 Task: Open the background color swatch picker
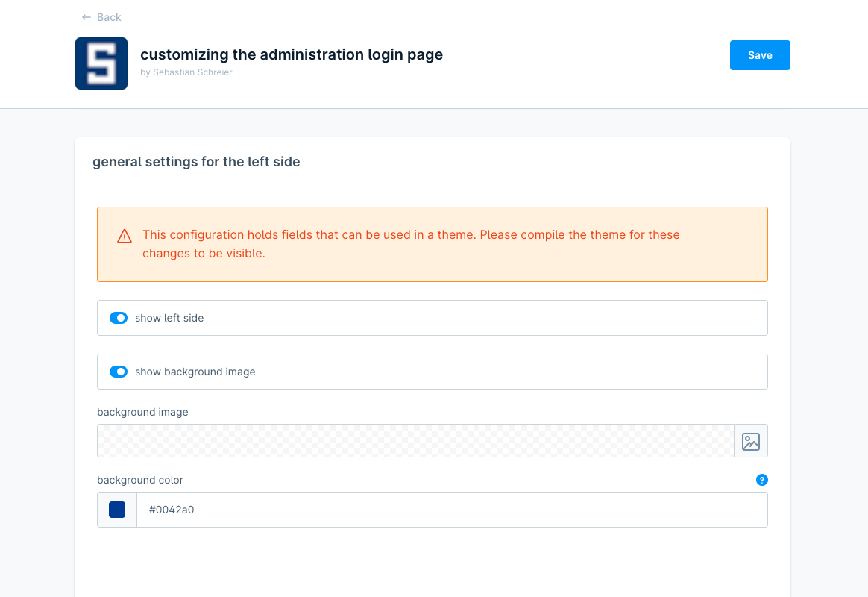116,509
